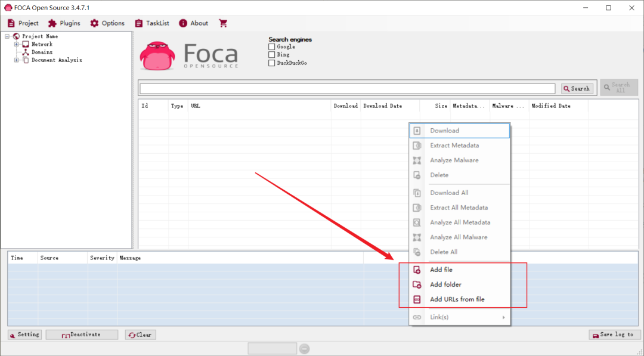Click the search query input field
The width and height of the screenshot is (644, 356).
(348, 89)
